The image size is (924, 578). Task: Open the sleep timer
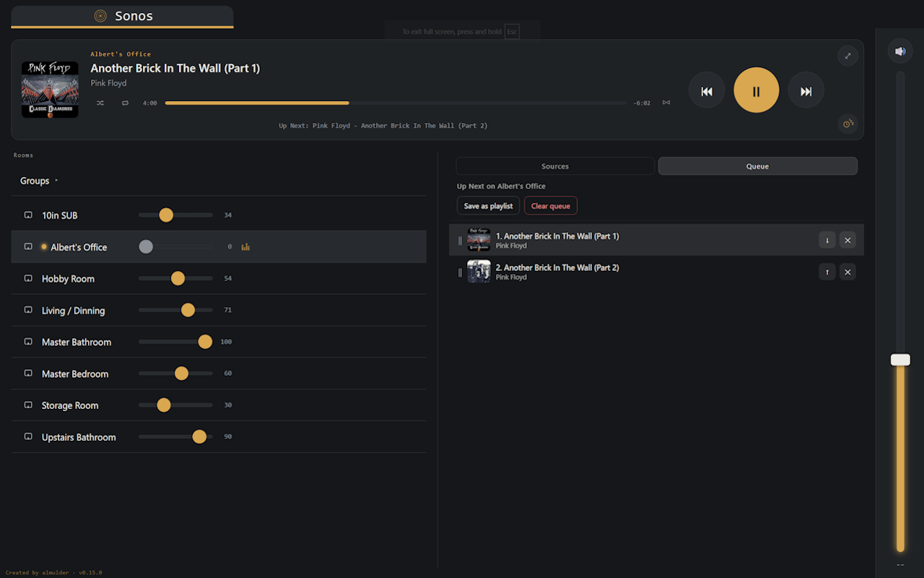[848, 124]
